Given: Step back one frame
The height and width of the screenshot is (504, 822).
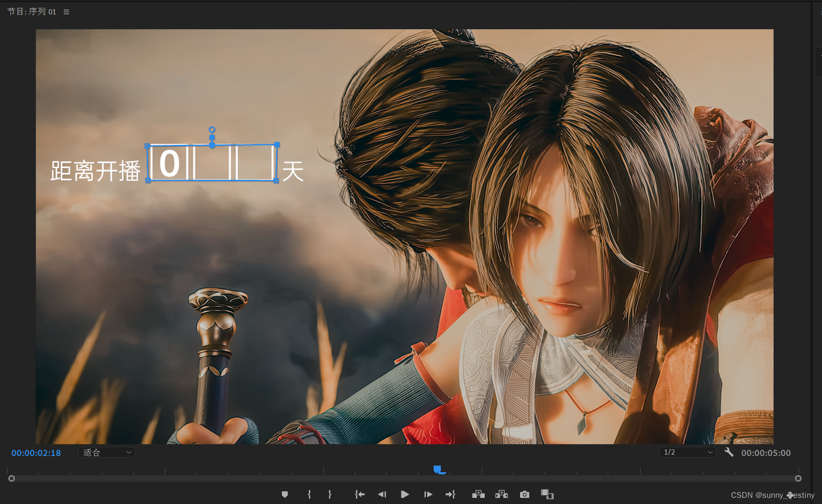Looking at the screenshot, I should tap(382, 494).
